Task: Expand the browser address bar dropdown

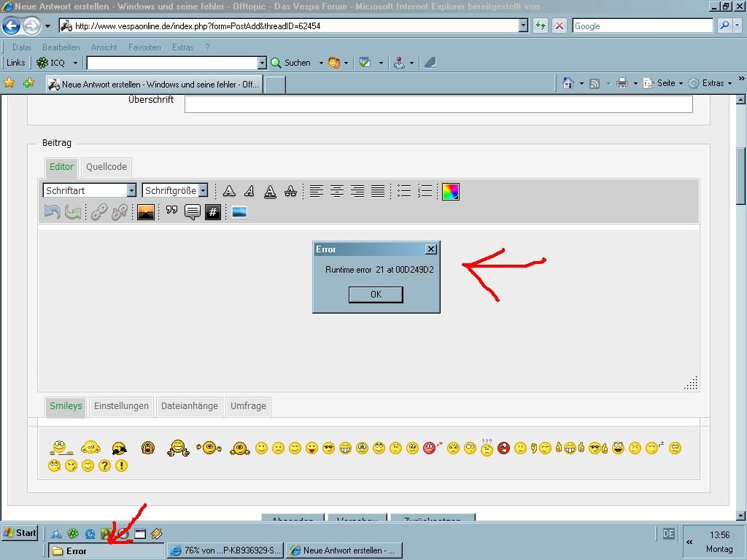Action: tap(523, 26)
